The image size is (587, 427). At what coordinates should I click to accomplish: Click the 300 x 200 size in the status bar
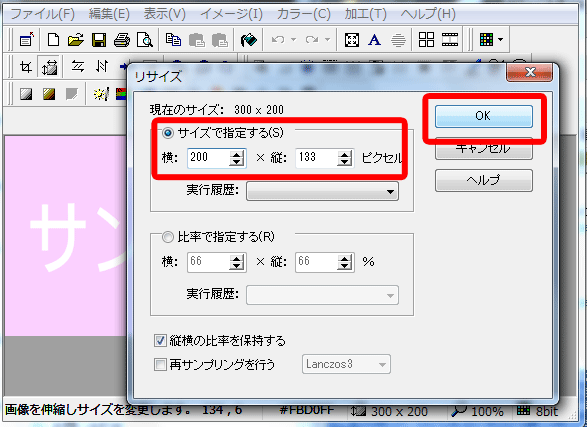[x=399, y=412]
